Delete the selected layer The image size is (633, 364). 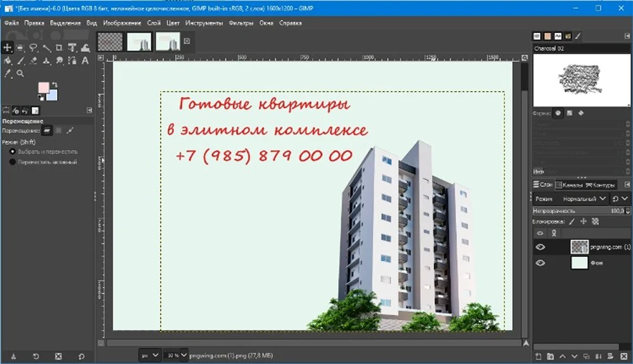[x=624, y=356]
